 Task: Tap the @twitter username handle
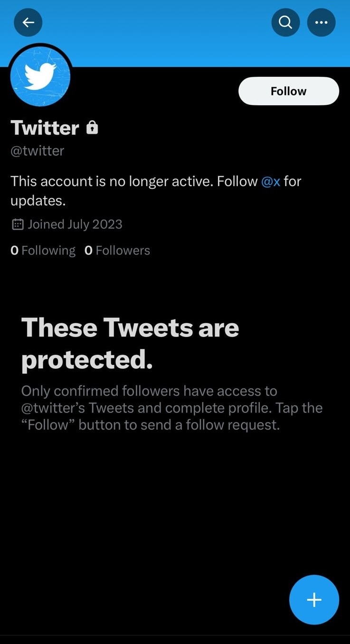click(x=37, y=150)
